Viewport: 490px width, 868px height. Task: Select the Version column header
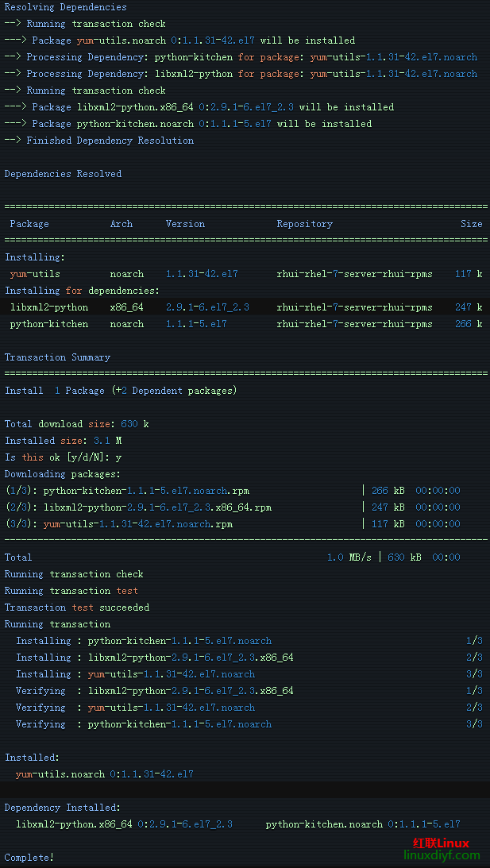coord(185,224)
